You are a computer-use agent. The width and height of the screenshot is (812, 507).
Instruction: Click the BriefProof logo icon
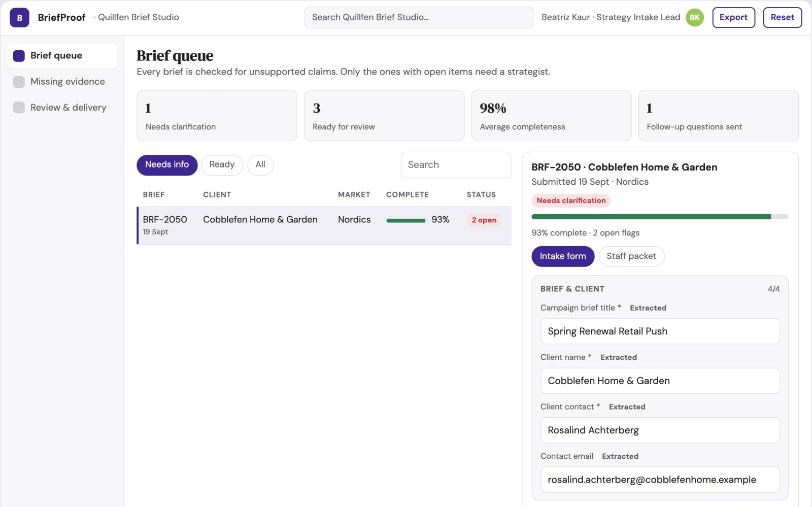19,18
